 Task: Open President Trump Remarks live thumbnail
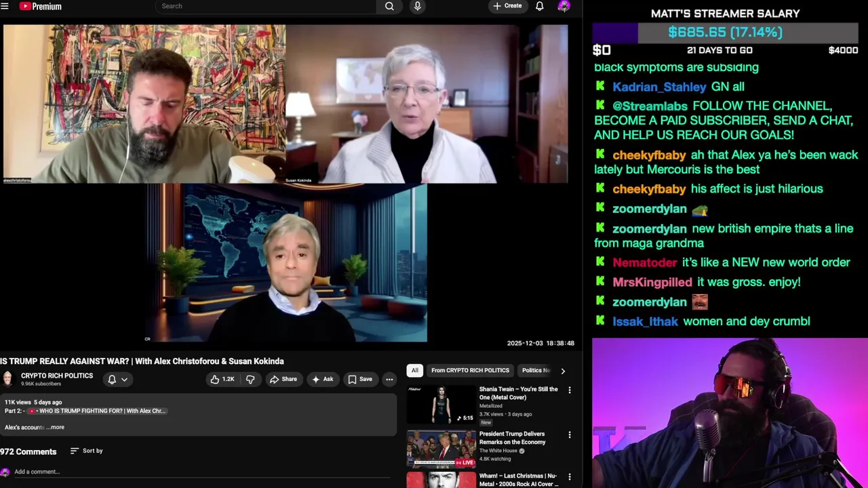tap(441, 449)
